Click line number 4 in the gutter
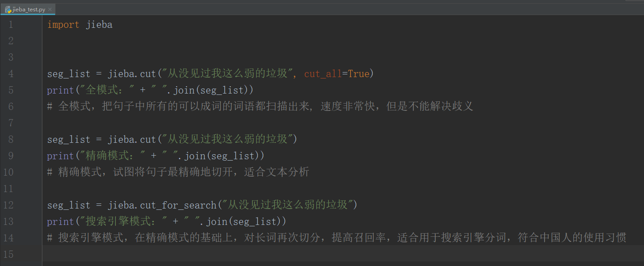Screen dimensions: 644x266 coord(10,74)
